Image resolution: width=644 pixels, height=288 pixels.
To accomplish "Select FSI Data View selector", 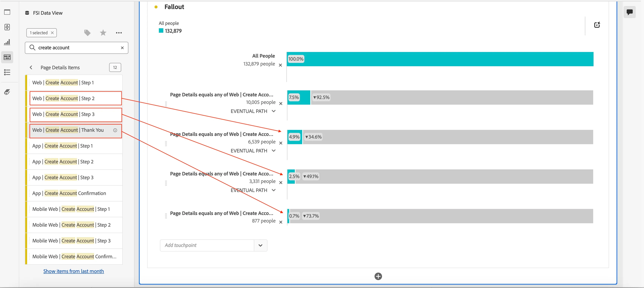I will coord(44,13).
